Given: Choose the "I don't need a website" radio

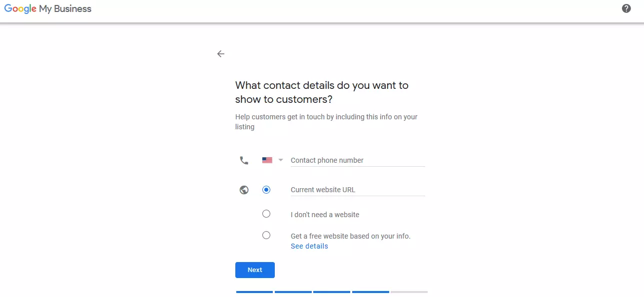Looking at the screenshot, I should click(266, 214).
